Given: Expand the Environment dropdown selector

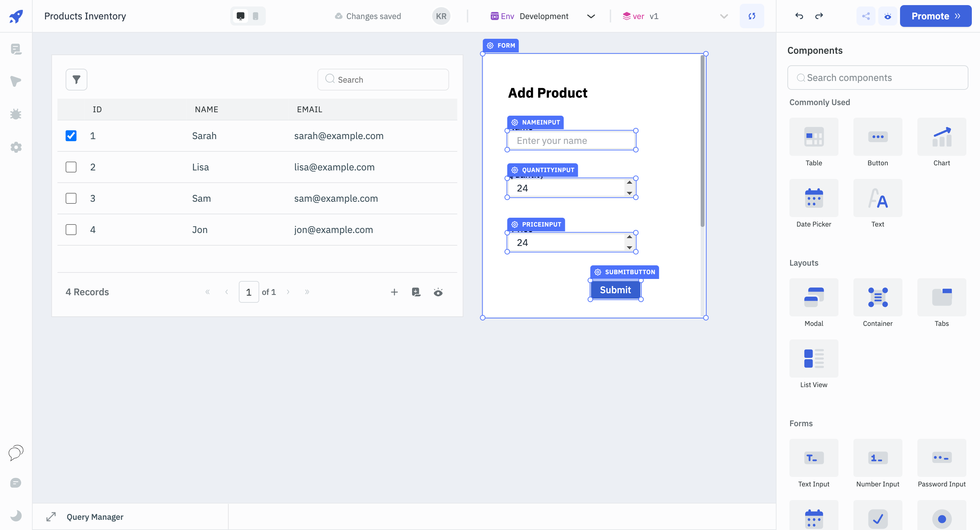Looking at the screenshot, I should [591, 16].
